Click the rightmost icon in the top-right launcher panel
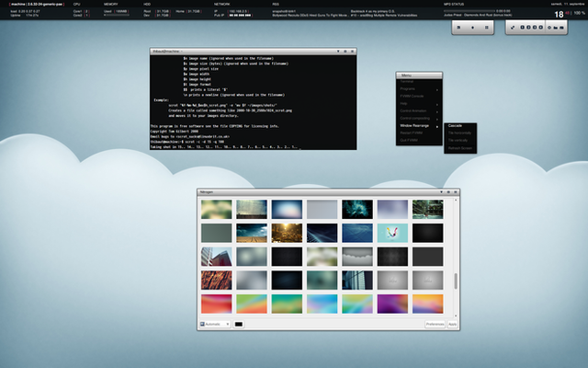588x368 pixels. [561, 29]
